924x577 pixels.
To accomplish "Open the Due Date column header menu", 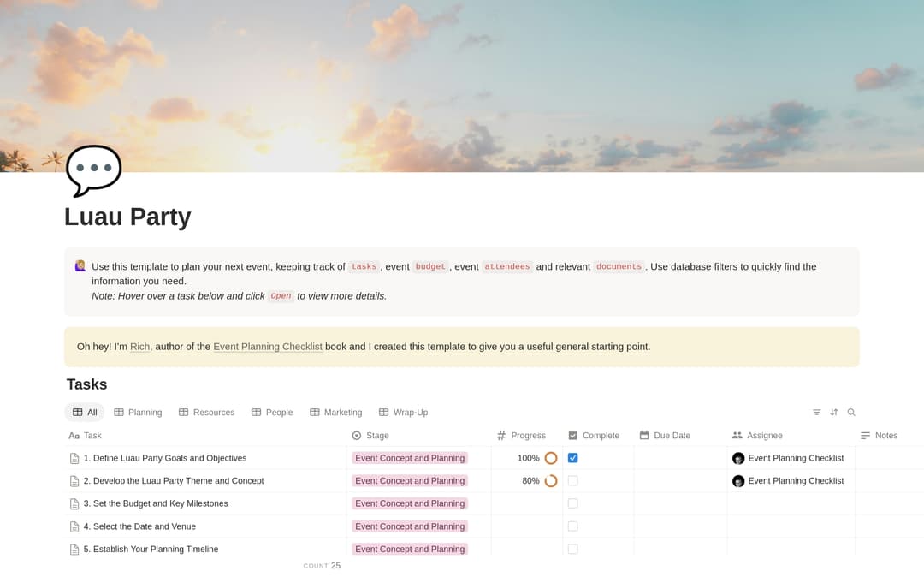I will click(x=665, y=436).
